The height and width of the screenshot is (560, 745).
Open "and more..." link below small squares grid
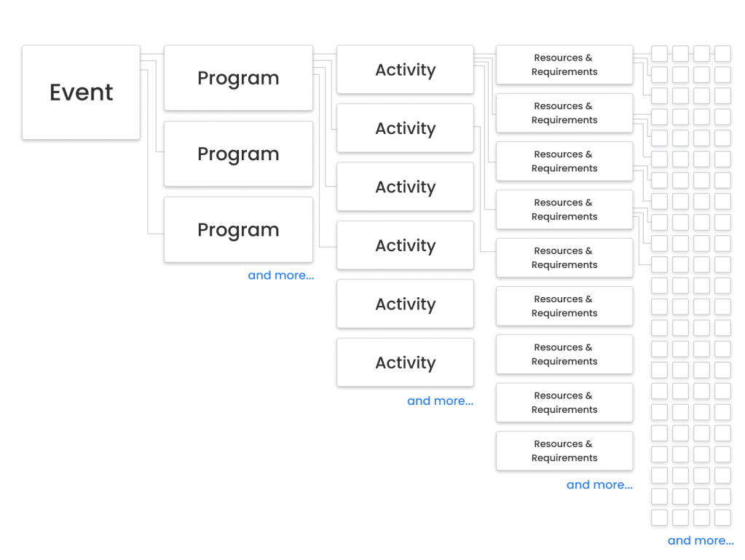pos(701,540)
